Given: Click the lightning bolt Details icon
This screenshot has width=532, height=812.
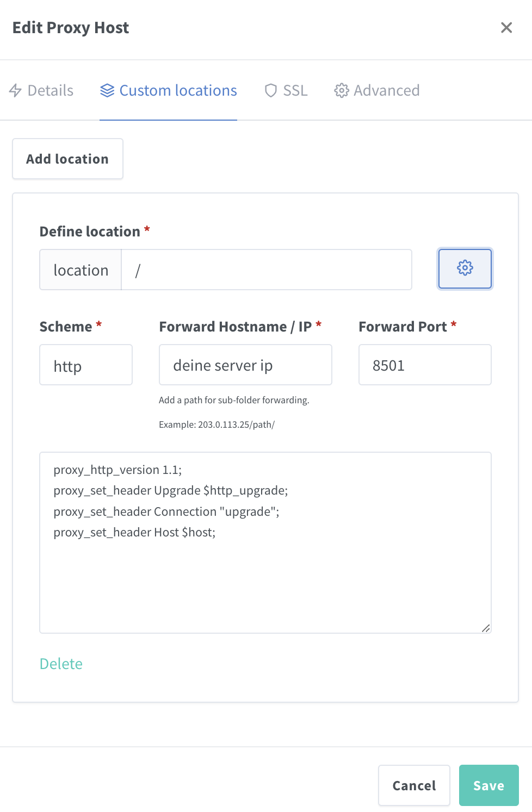Looking at the screenshot, I should (x=15, y=90).
